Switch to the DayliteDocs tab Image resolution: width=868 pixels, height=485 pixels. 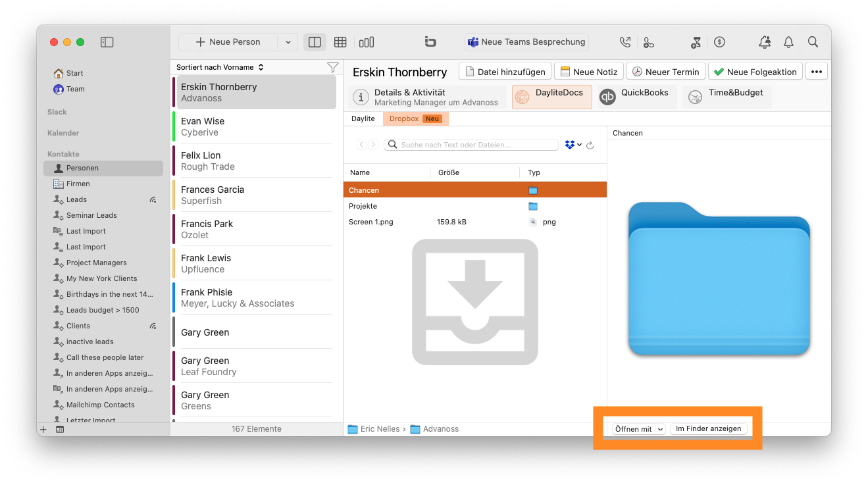(552, 97)
